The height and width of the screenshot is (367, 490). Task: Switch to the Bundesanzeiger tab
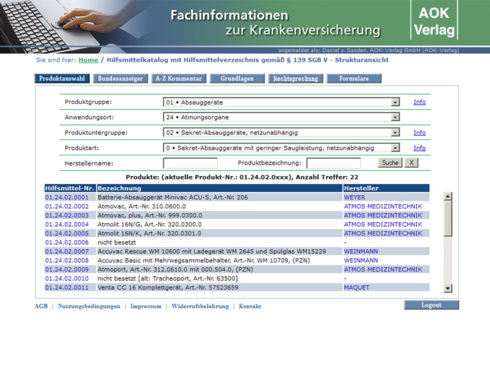pos(120,79)
